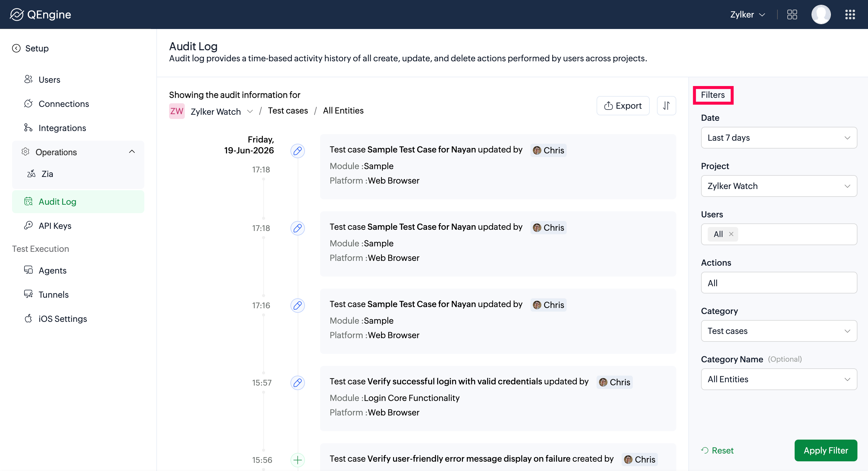The image size is (868, 471).
Task: Open the Category filter dropdown
Action: click(779, 331)
